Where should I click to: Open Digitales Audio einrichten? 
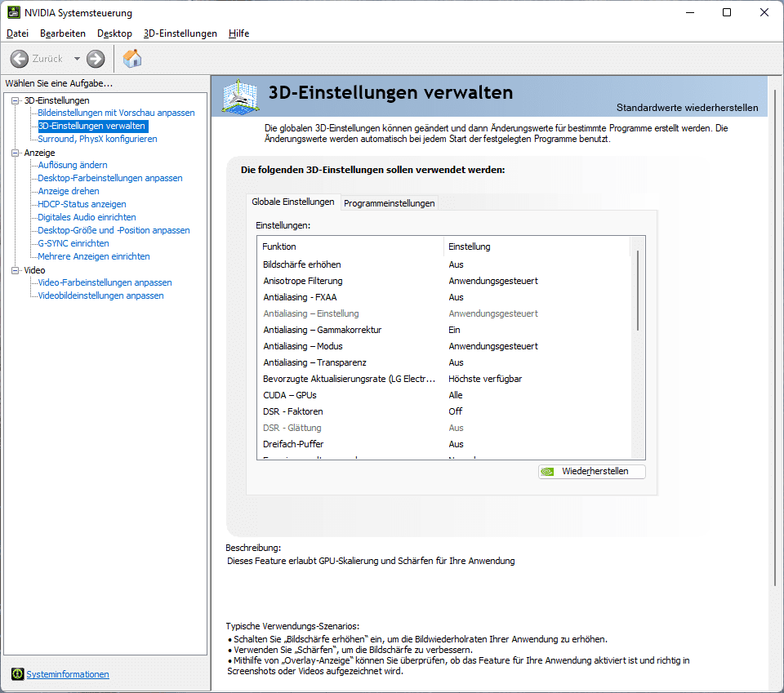point(87,217)
